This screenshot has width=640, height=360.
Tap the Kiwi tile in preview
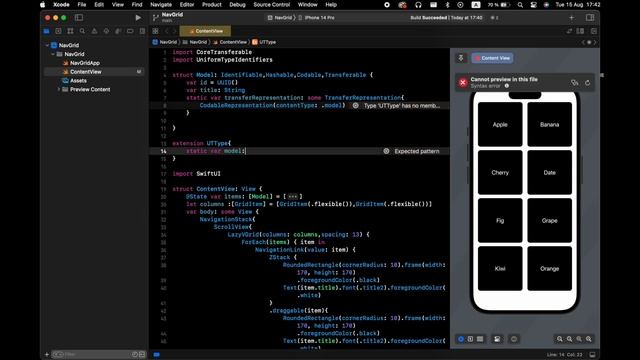pyautogui.click(x=500, y=269)
